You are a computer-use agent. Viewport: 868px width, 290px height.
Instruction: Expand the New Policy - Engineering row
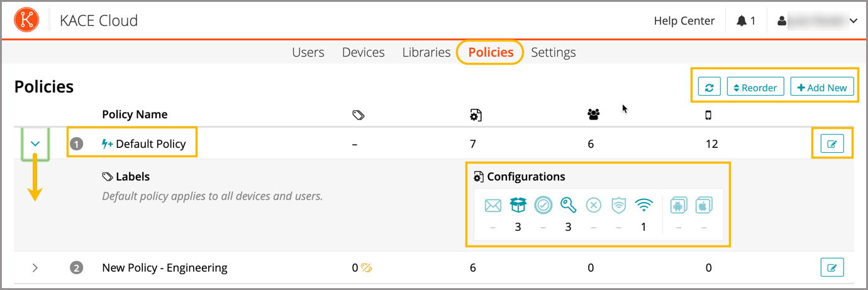[x=35, y=268]
